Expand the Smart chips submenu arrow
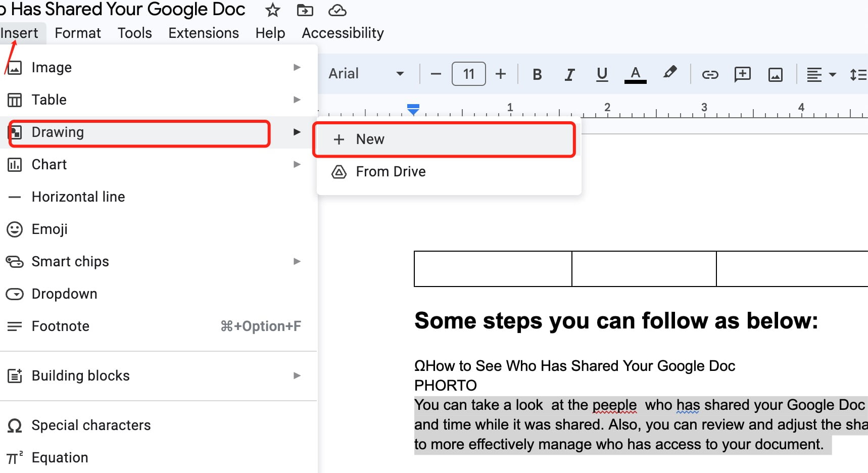Screen dimensions: 868x473 [297, 261]
